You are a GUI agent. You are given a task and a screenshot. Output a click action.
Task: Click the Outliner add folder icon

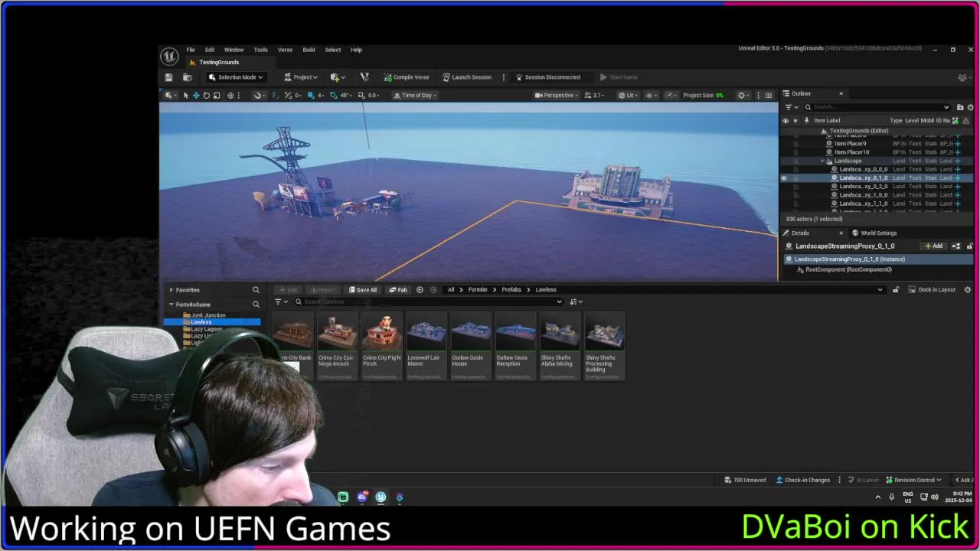click(960, 107)
